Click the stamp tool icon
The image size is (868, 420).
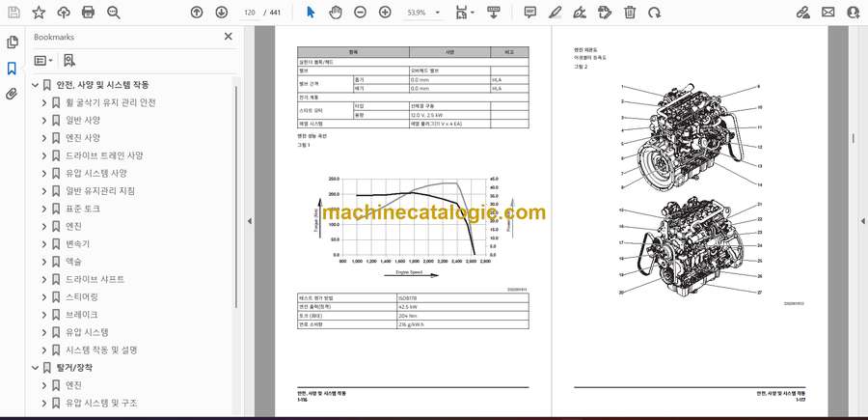coord(605,13)
